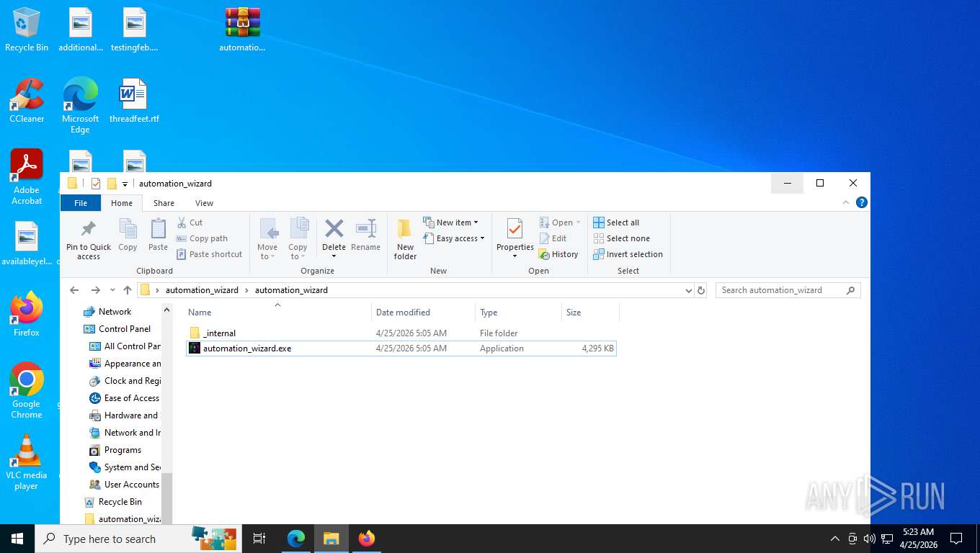Select Ease of Access tree item
This screenshot has width=980, height=553.
131,398
